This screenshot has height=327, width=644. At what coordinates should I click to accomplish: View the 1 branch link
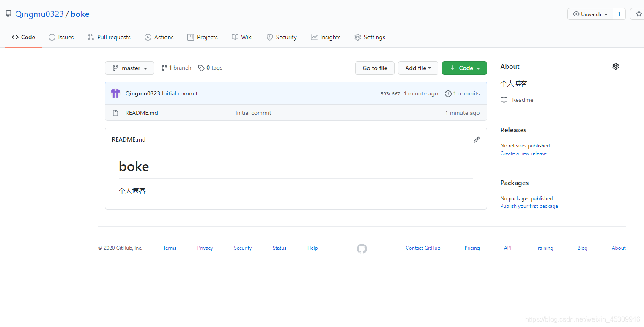176,68
